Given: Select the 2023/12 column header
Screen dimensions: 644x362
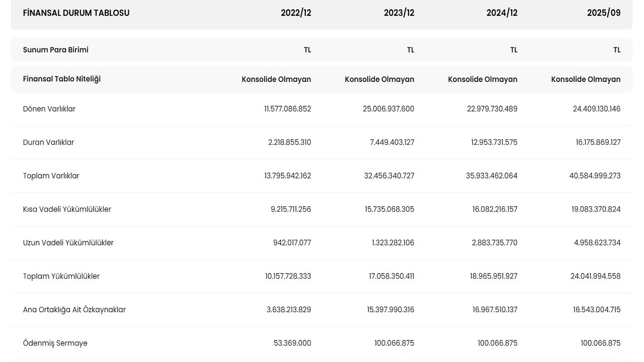Looking at the screenshot, I should [399, 13].
